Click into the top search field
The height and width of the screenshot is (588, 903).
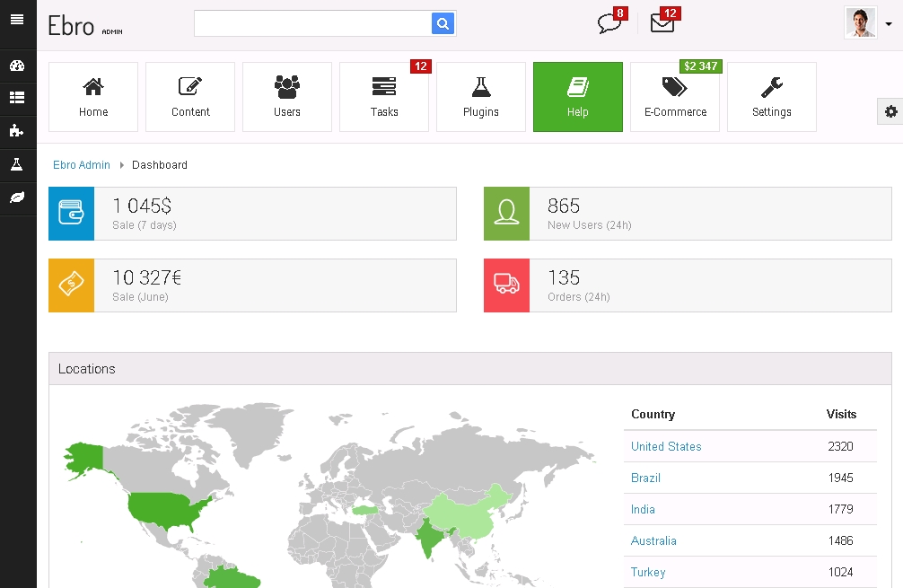tap(312, 23)
